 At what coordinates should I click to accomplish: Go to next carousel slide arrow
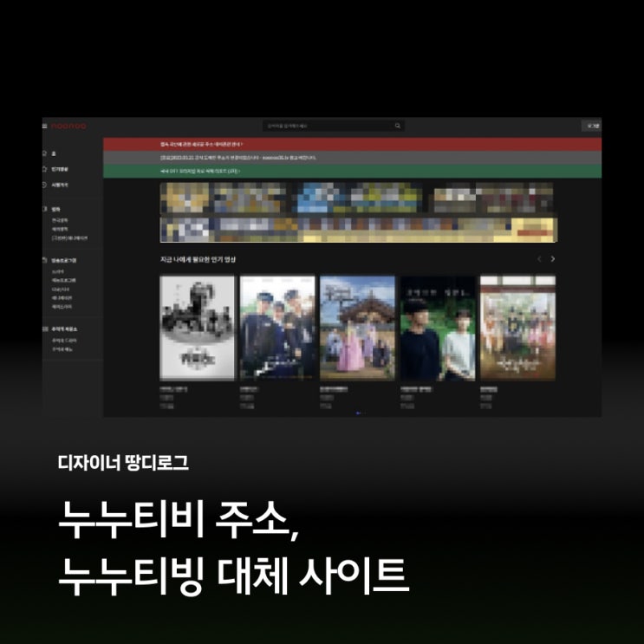pyautogui.click(x=553, y=259)
